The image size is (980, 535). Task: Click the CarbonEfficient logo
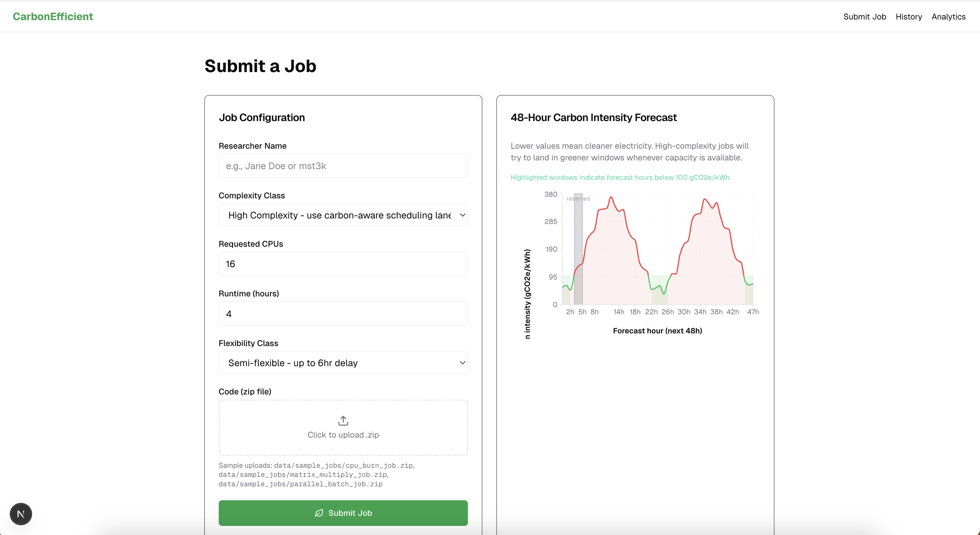(x=53, y=16)
